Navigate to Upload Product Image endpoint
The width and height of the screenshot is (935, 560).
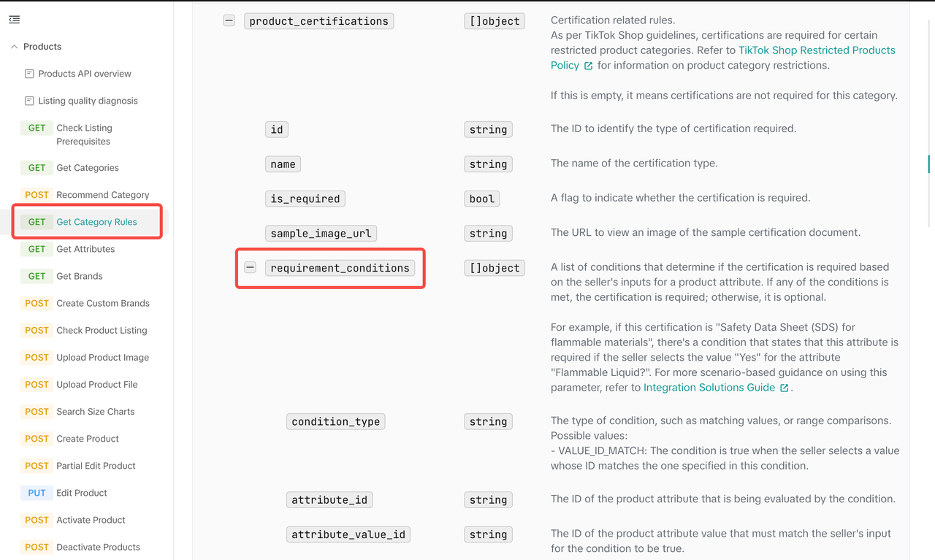(102, 357)
